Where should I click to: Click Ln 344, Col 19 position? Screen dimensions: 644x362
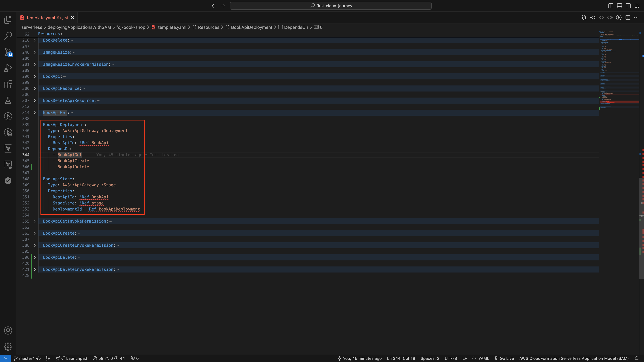(x=401, y=358)
